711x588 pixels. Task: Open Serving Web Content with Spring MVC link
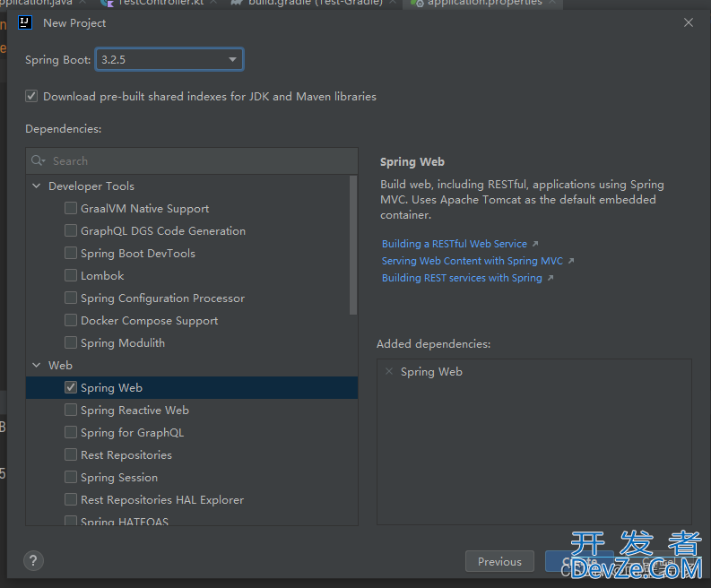click(472, 261)
